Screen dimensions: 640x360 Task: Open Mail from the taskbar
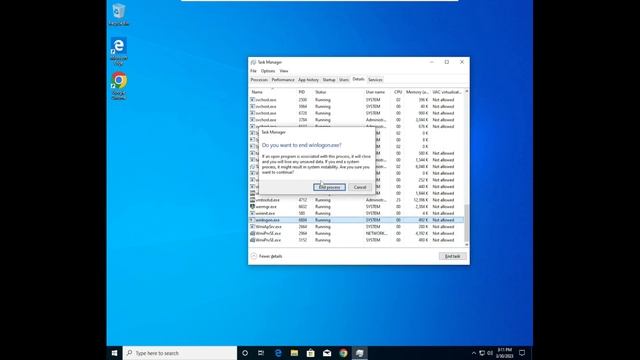click(327, 353)
